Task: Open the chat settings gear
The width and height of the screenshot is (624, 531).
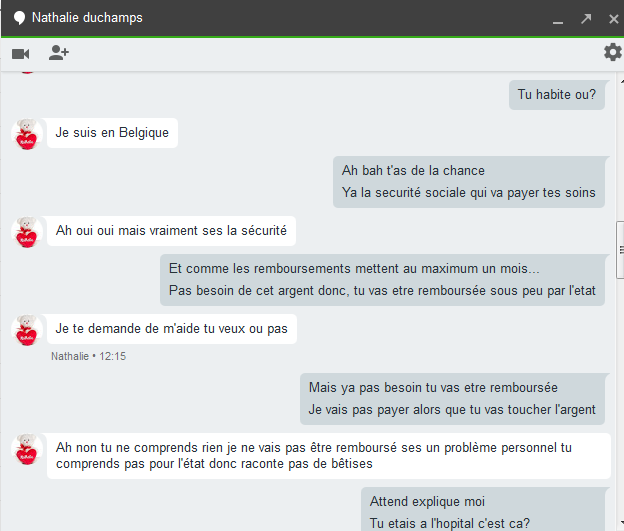Action: tap(612, 52)
